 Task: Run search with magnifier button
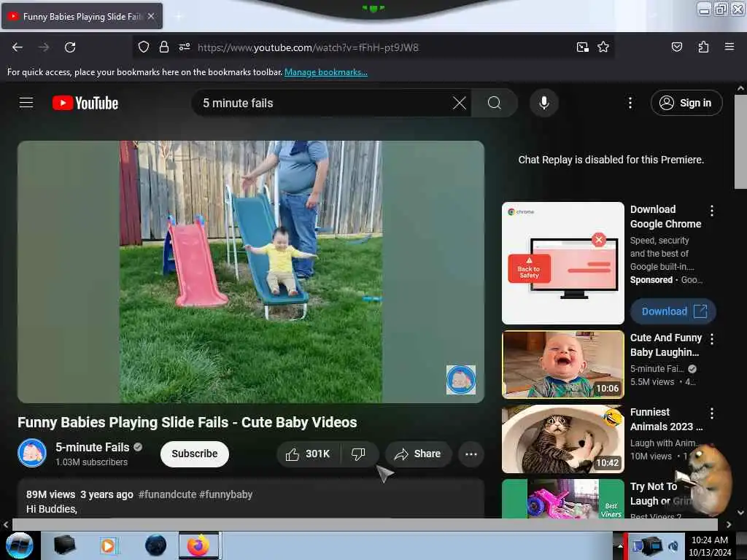(495, 103)
